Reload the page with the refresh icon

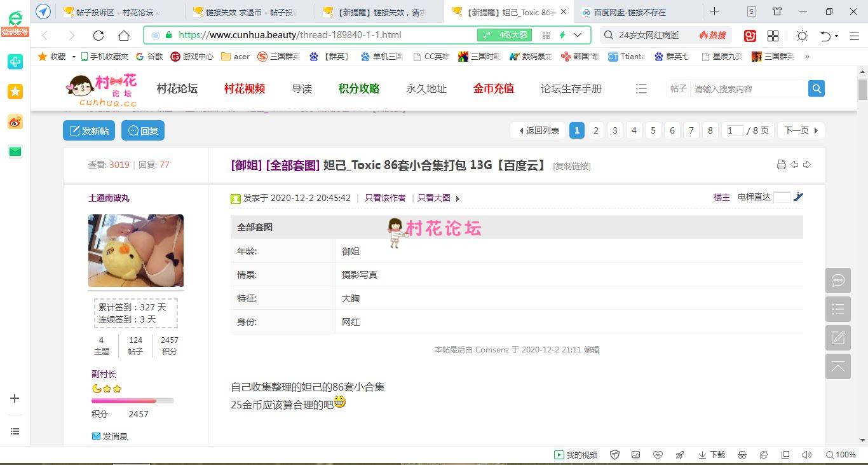click(x=98, y=36)
